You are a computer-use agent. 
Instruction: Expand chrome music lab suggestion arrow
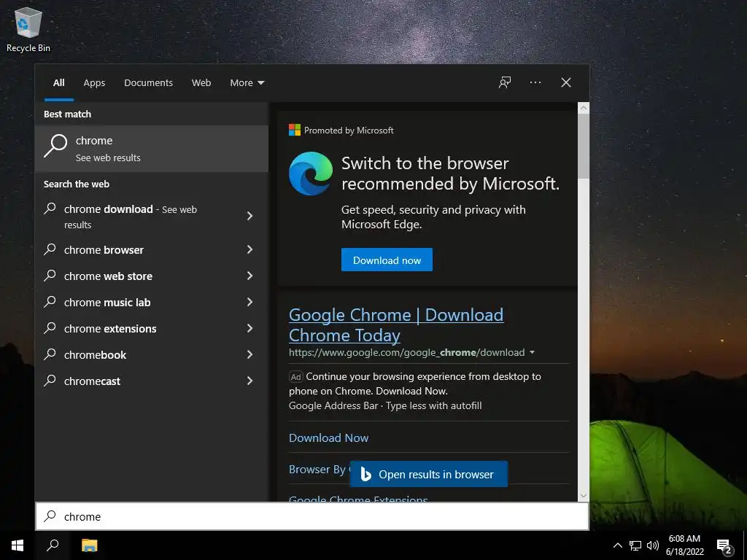click(249, 302)
